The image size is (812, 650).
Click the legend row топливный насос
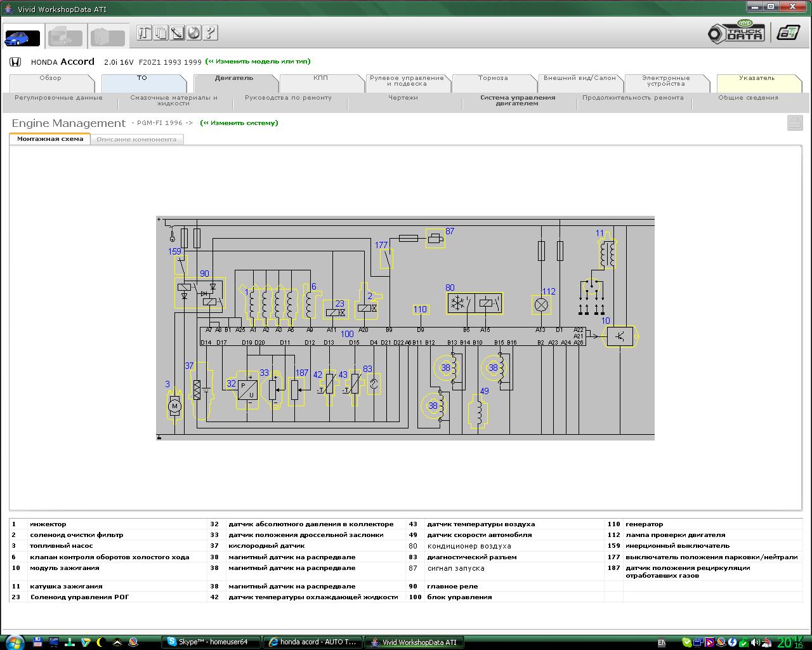[108, 546]
